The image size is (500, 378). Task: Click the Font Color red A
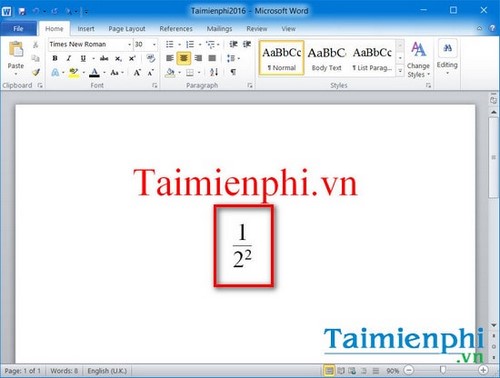[x=95, y=72]
